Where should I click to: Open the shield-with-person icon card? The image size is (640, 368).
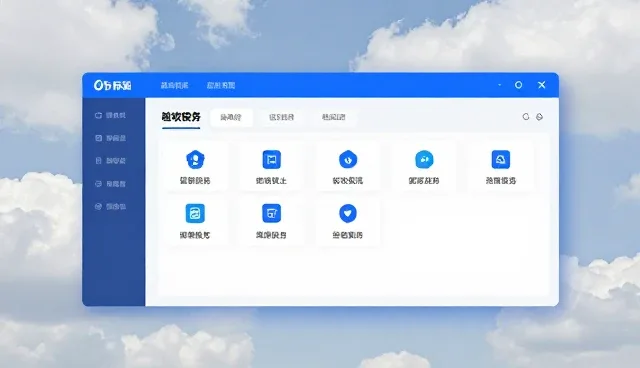195,166
